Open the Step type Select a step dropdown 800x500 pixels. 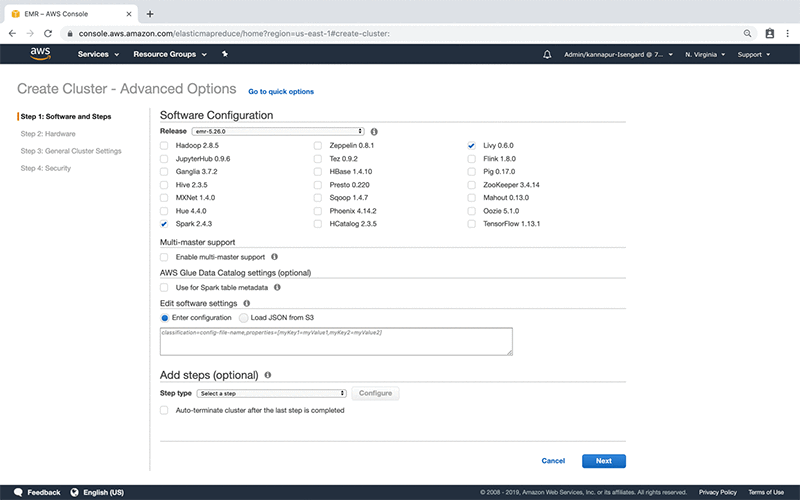click(x=271, y=393)
